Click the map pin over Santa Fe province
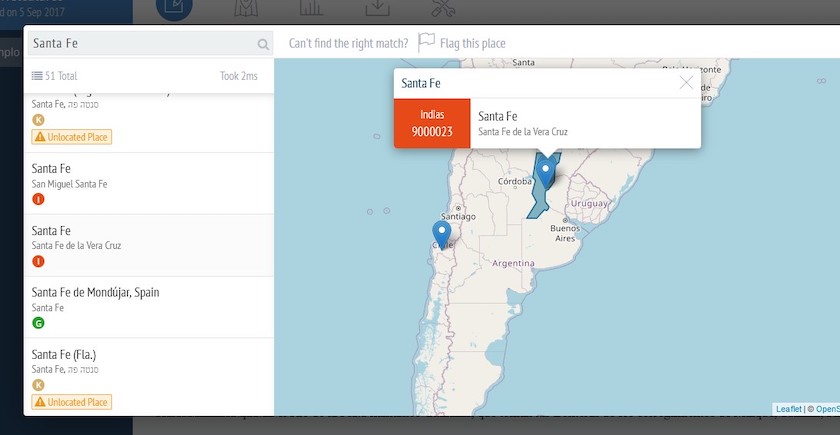840x435 pixels. [x=546, y=172]
